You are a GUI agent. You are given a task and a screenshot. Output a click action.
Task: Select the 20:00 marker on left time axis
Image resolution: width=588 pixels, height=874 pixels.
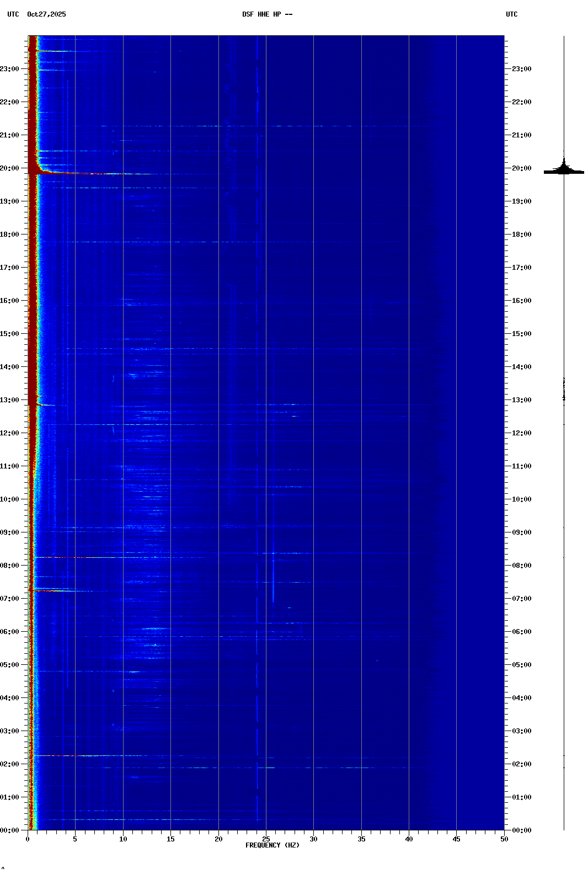point(10,168)
